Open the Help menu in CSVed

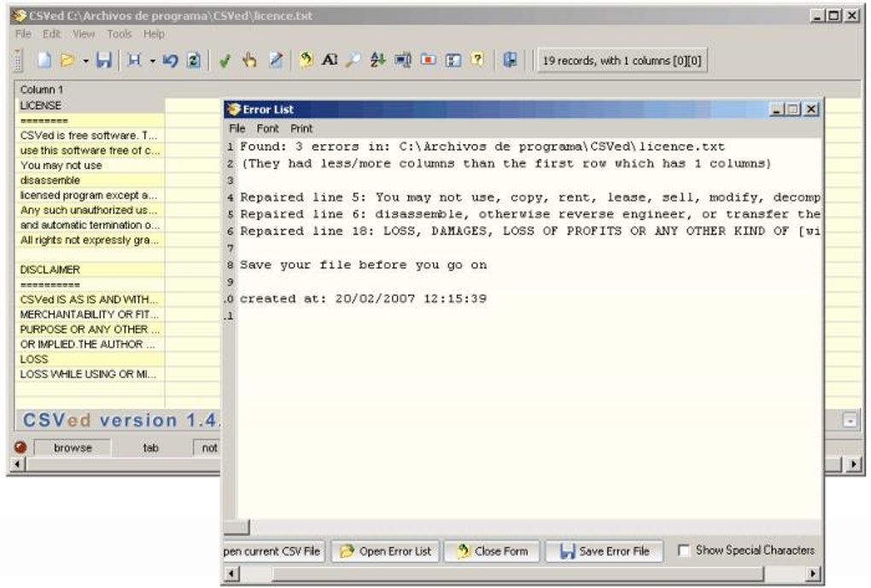(154, 34)
